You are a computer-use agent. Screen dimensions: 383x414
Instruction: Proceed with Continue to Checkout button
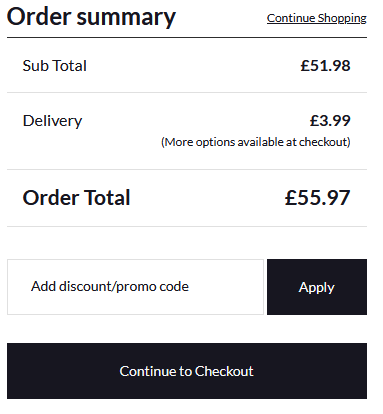(x=187, y=371)
